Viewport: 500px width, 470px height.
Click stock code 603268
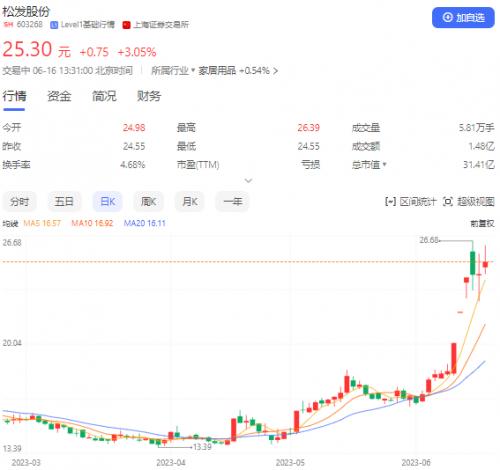[x=30, y=24]
